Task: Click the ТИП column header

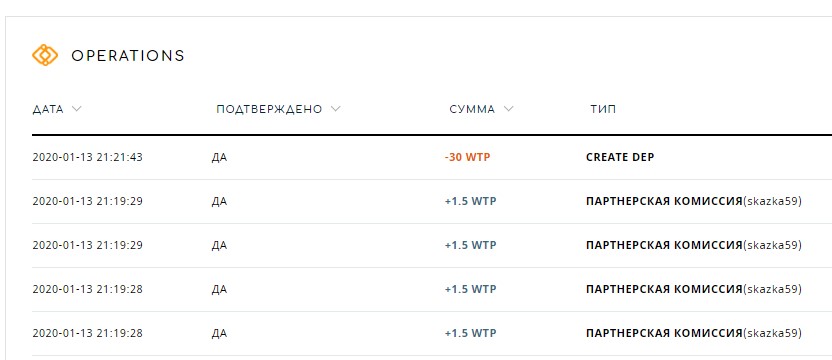Action: click(603, 109)
